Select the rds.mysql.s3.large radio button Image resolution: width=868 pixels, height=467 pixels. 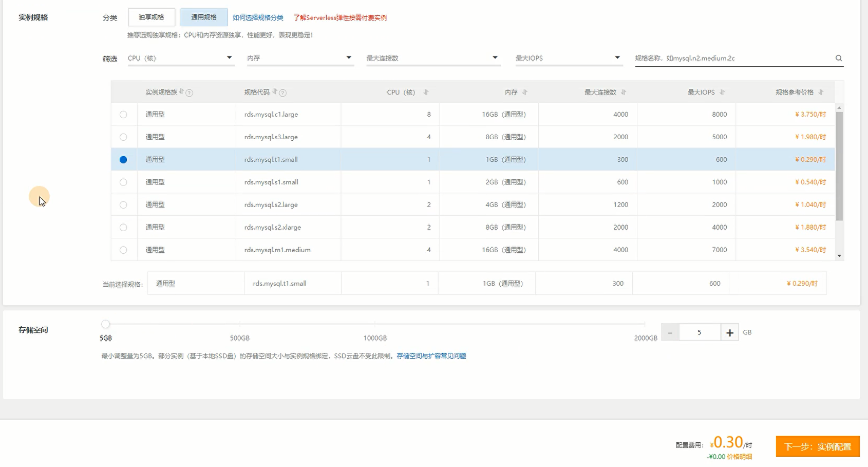[x=123, y=137]
